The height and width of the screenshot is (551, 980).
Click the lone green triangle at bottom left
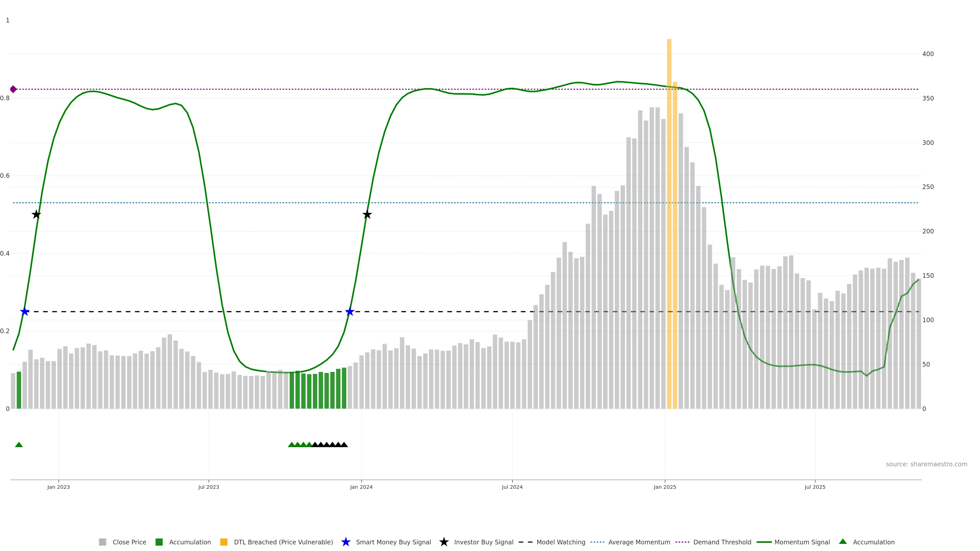coord(19,445)
